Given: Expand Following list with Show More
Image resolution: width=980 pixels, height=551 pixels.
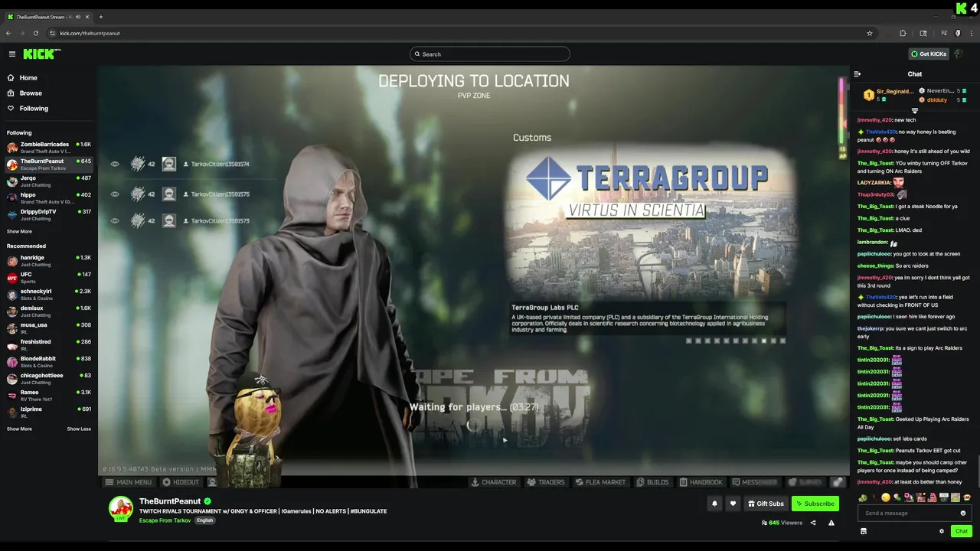Looking at the screenshot, I should [19, 231].
